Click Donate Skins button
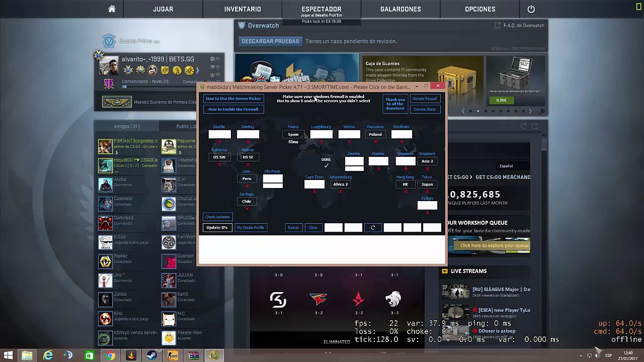644x362 pixels. 425,109
